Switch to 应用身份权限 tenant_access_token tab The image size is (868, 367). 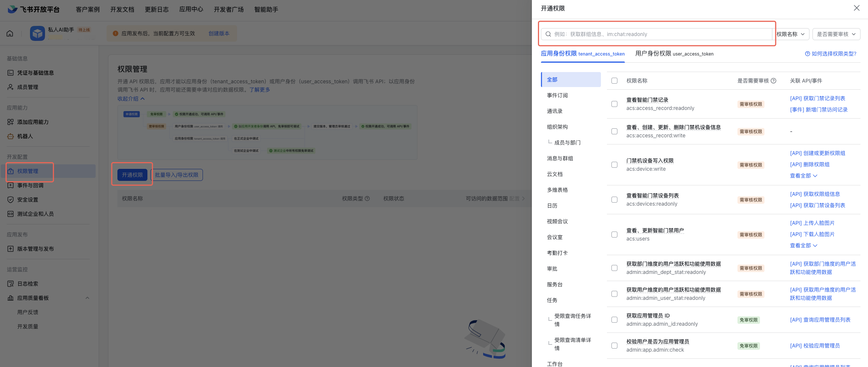(583, 54)
